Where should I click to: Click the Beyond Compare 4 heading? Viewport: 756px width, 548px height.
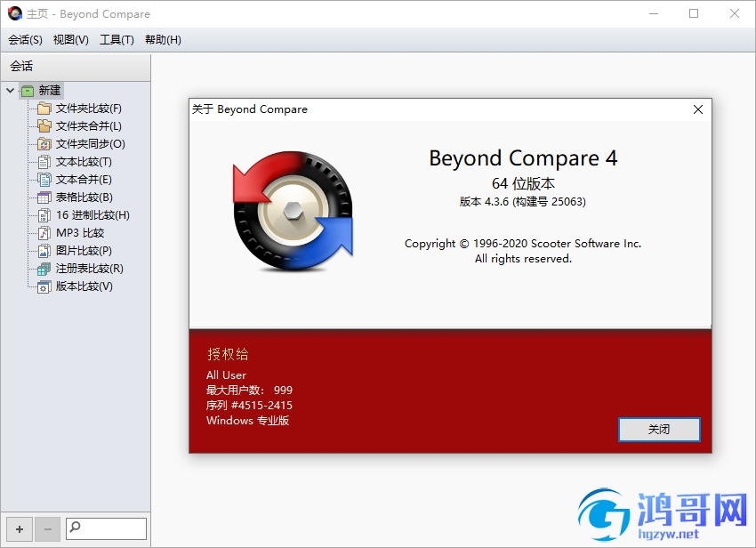[523, 158]
